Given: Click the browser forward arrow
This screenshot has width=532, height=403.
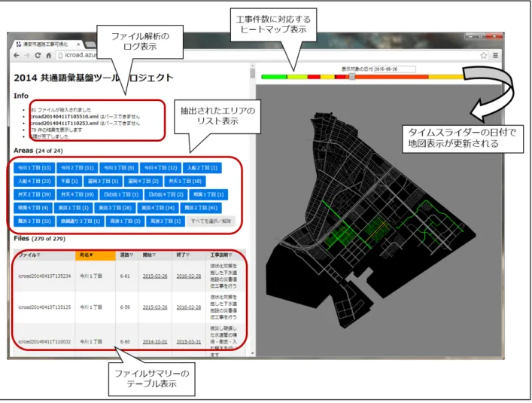Looking at the screenshot, I should point(27,55).
